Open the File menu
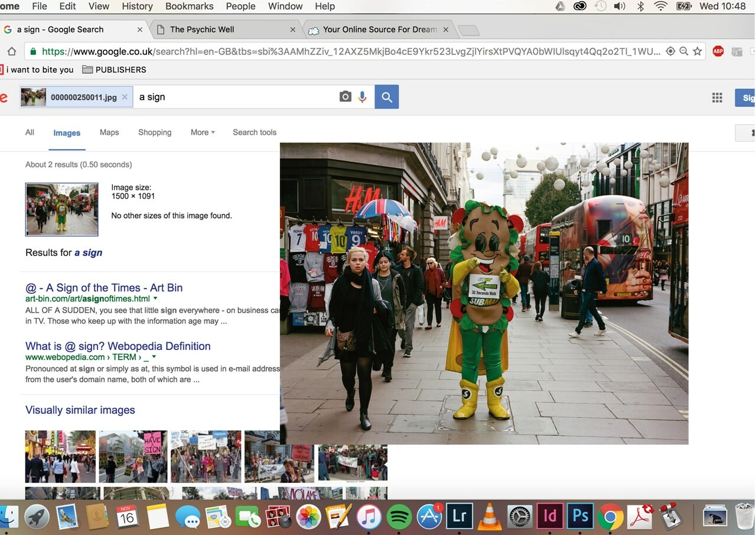This screenshot has width=756, height=535. tap(40, 7)
